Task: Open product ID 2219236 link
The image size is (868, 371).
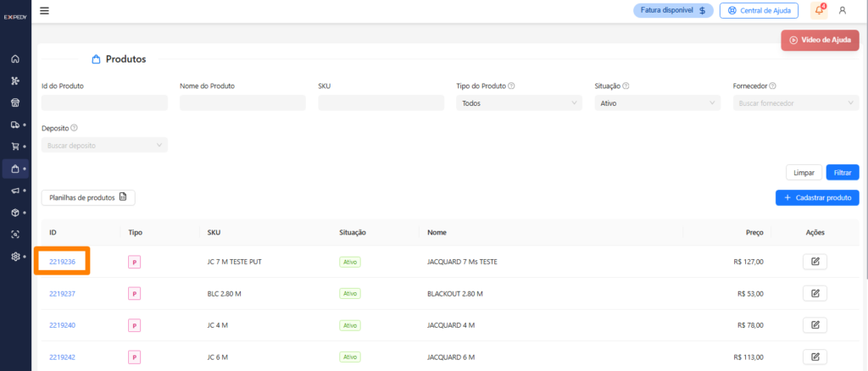Action: point(62,262)
